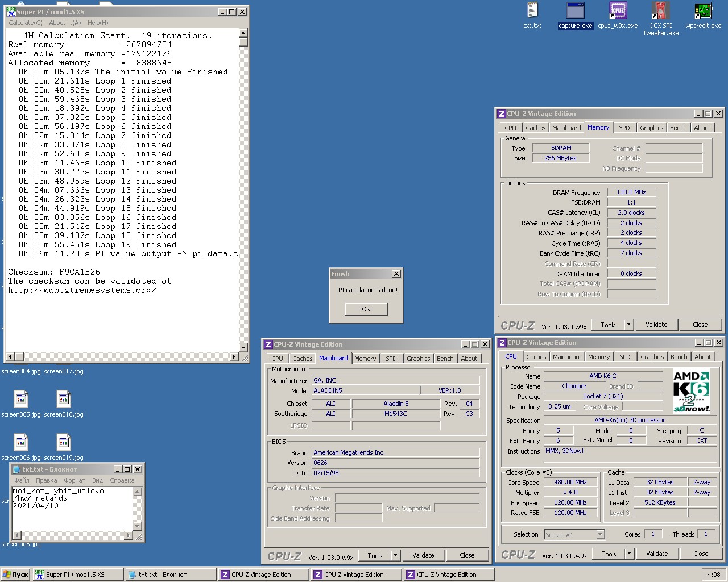Image resolution: width=728 pixels, height=582 pixels.
Task: Select screen019.jpg file icon
Action: point(64,447)
